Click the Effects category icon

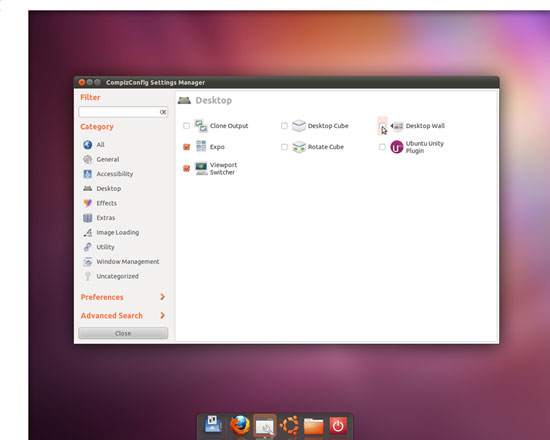[x=88, y=203]
